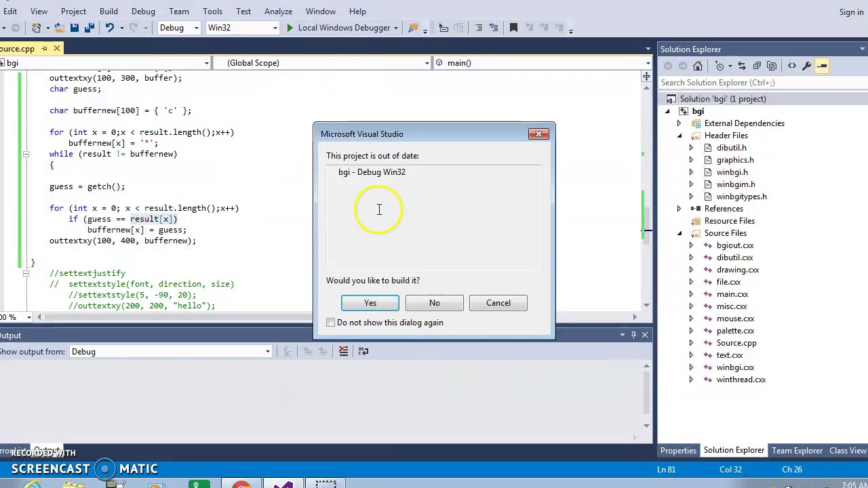Click the Search Solution Explorer field
868x488 pixels.
pyautogui.click(x=763, y=83)
